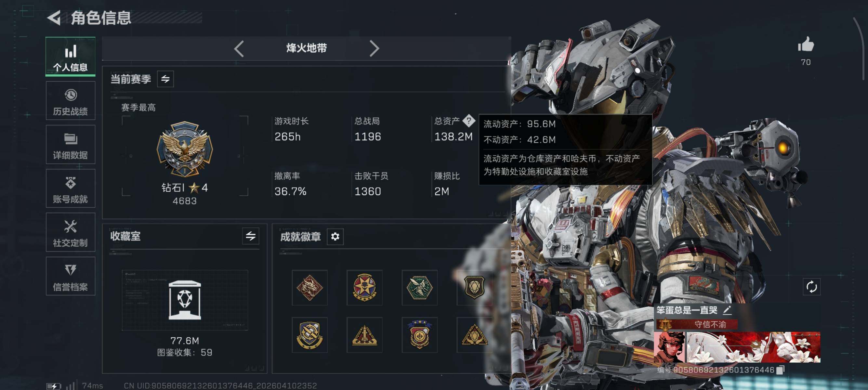
Task: Open the 成就徽章 gear settings
Action: click(x=335, y=237)
